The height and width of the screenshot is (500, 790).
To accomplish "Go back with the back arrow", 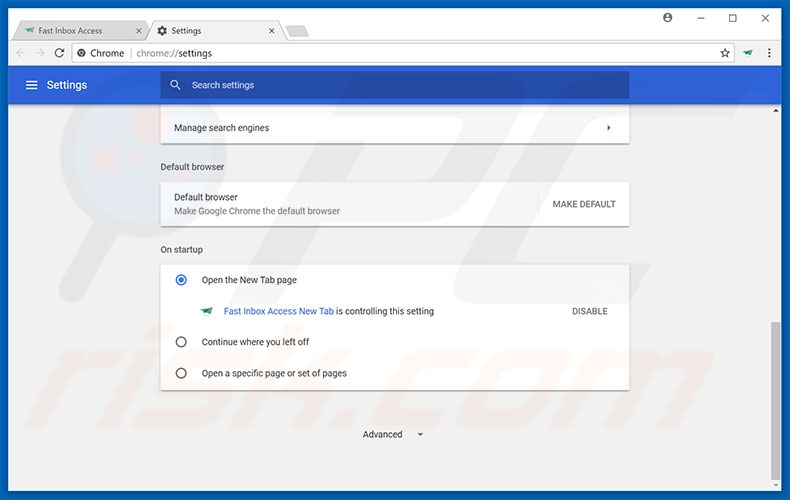I will point(21,53).
